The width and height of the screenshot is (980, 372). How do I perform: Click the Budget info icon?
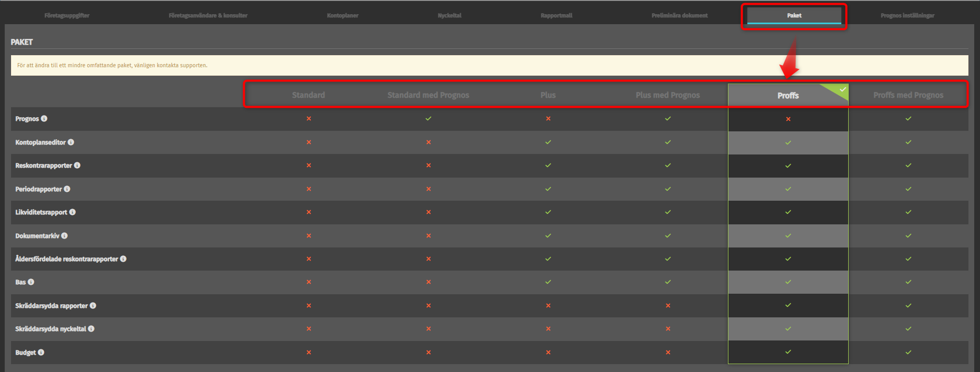coord(41,353)
